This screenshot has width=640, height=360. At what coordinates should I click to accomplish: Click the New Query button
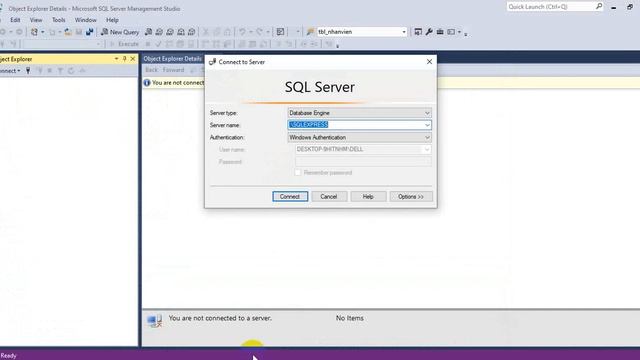point(120,32)
